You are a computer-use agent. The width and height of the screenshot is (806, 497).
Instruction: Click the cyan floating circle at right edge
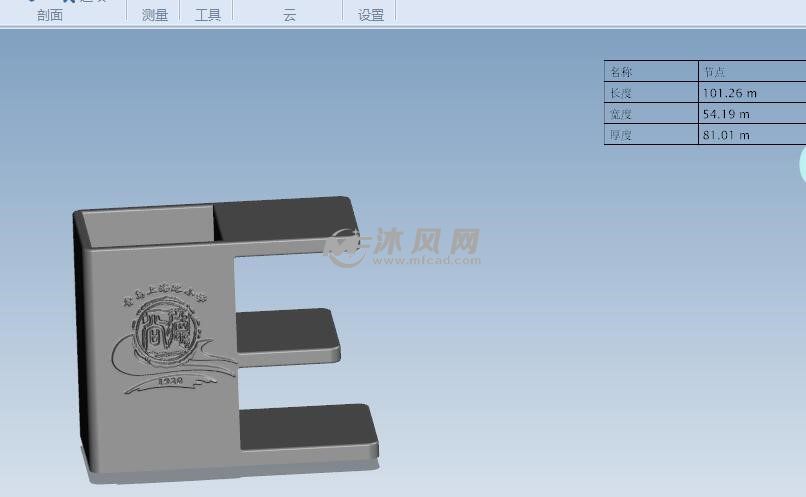pos(802,165)
